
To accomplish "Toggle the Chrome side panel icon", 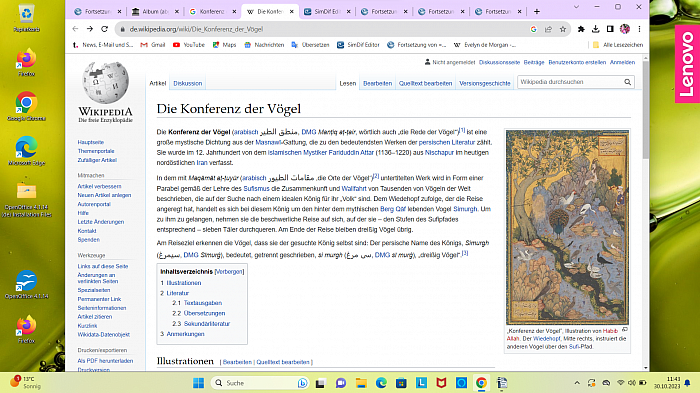I will [x=610, y=29].
